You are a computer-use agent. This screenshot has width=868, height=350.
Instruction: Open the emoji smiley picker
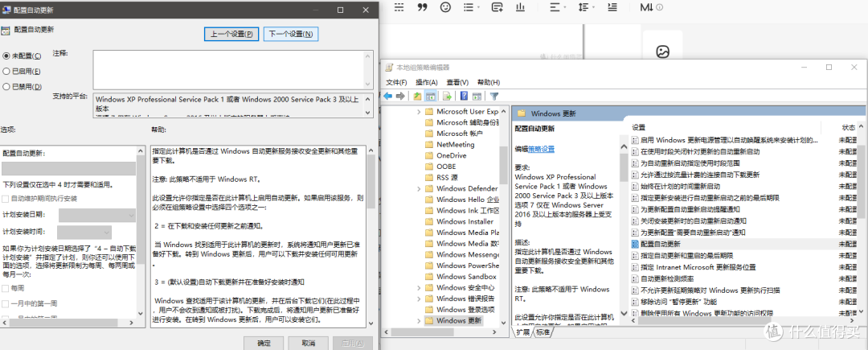(x=445, y=7)
